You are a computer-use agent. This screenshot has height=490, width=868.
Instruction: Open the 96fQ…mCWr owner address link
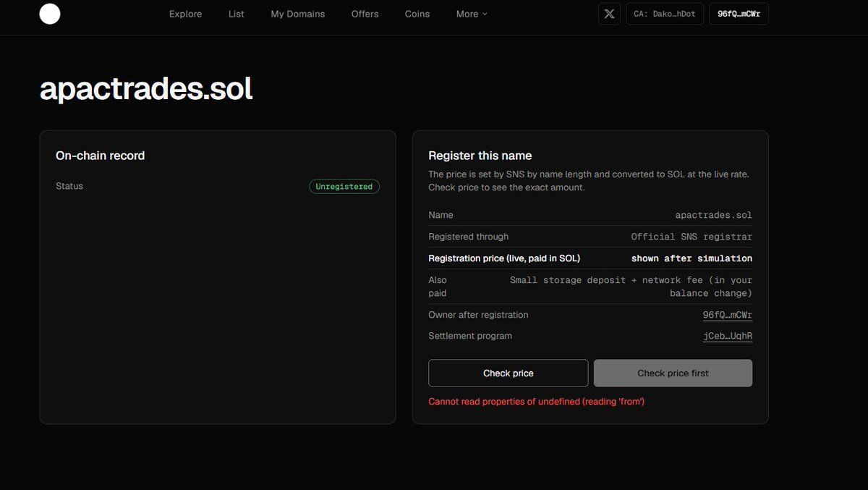[x=728, y=315]
